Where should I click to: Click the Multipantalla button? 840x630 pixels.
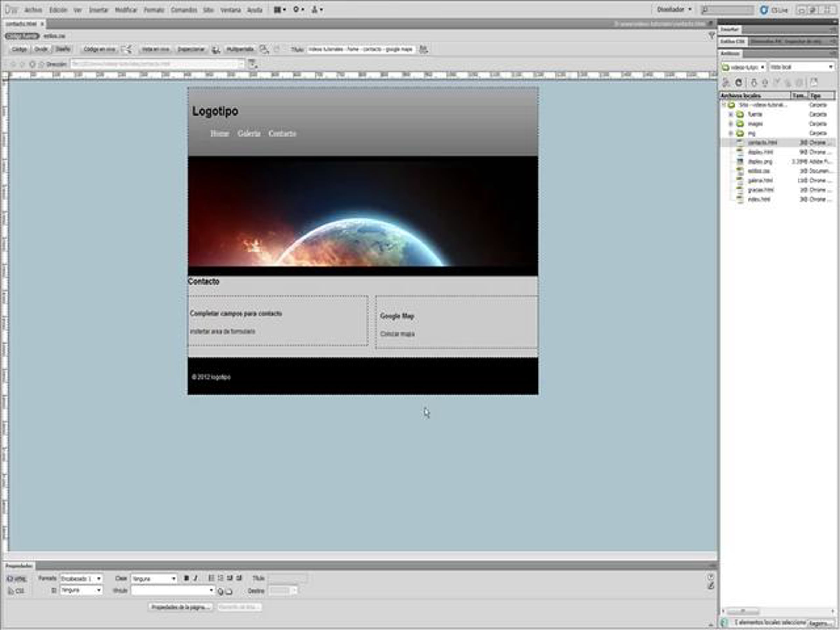coord(240,49)
